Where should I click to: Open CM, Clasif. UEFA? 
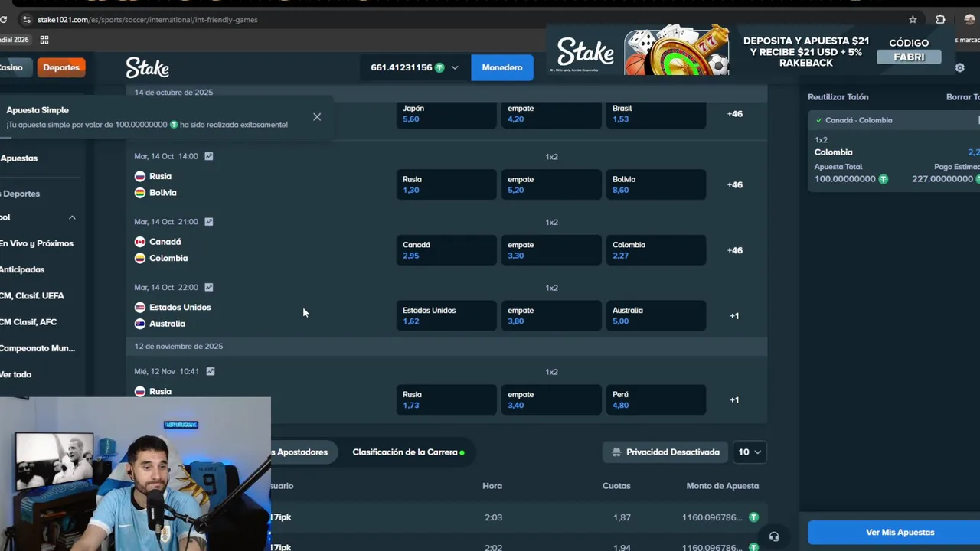31,295
